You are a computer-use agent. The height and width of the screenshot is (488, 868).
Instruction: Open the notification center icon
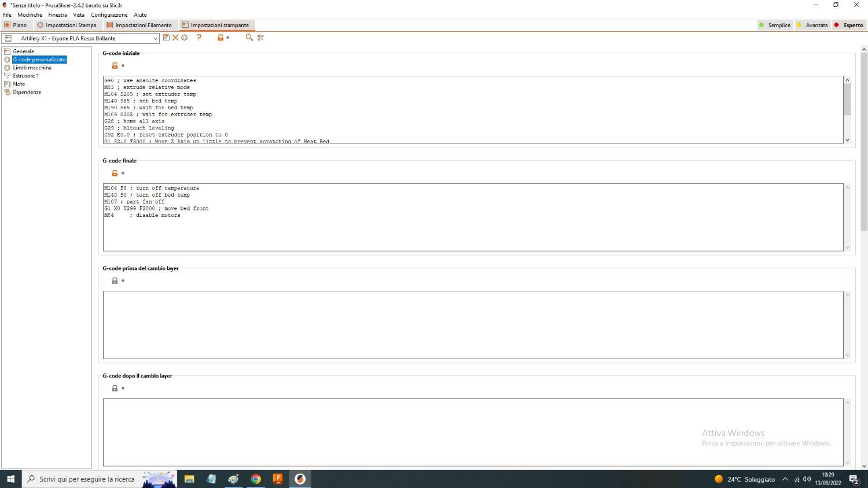pyautogui.click(x=854, y=479)
